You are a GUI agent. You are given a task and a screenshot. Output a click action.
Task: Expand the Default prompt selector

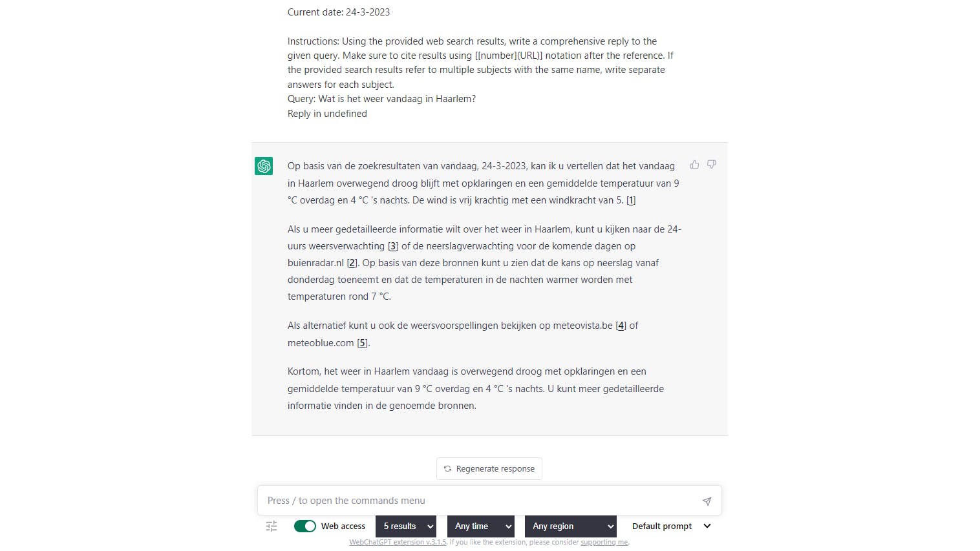707,526
